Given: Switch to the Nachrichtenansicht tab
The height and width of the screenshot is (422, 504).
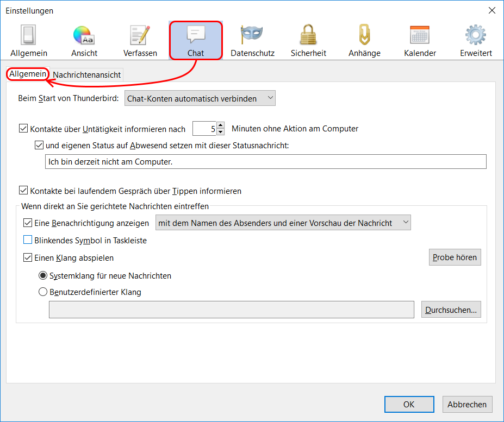Looking at the screenshot, I should click(87, 75).
